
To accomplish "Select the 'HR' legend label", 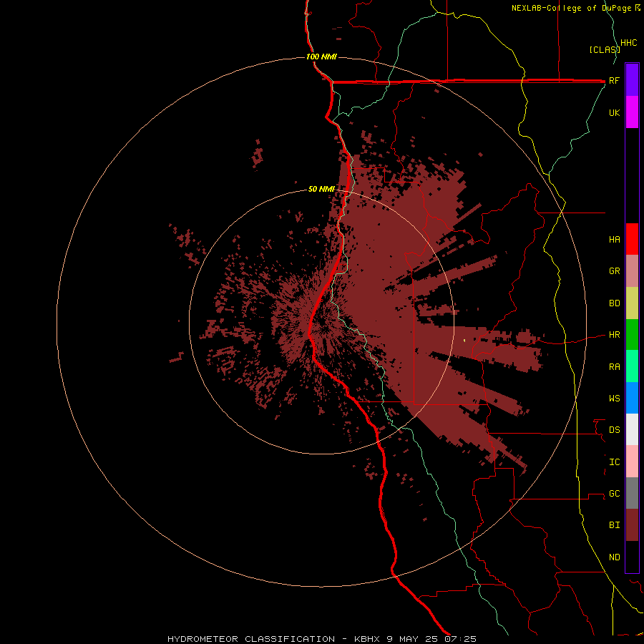I will point(614,335).
